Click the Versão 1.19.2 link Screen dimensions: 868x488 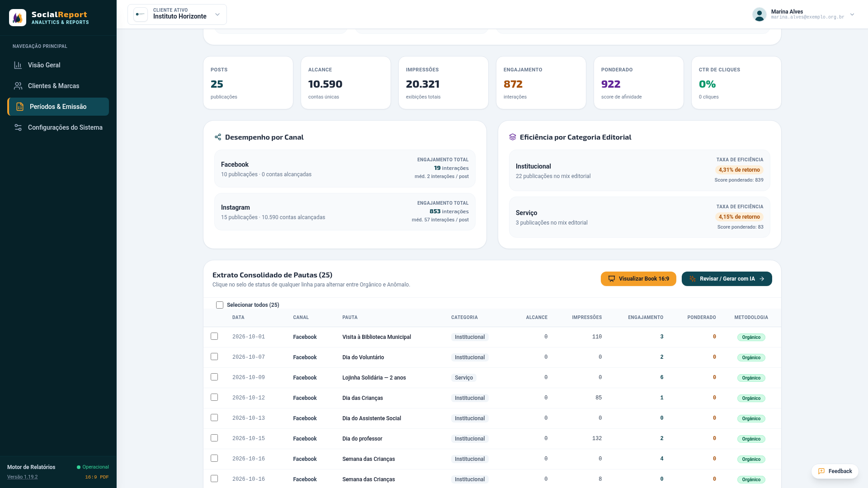coord(22,477)
